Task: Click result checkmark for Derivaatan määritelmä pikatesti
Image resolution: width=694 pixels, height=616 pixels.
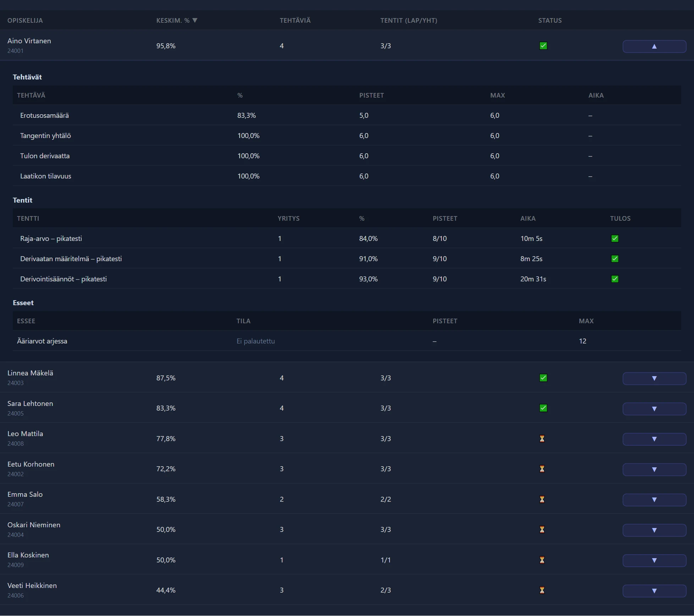Action: (x=615, y=259)
